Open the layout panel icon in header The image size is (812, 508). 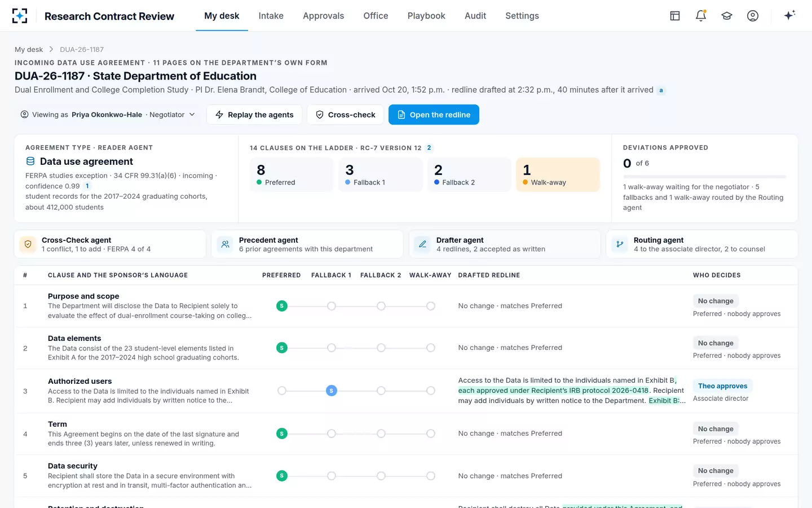point(675,16)
